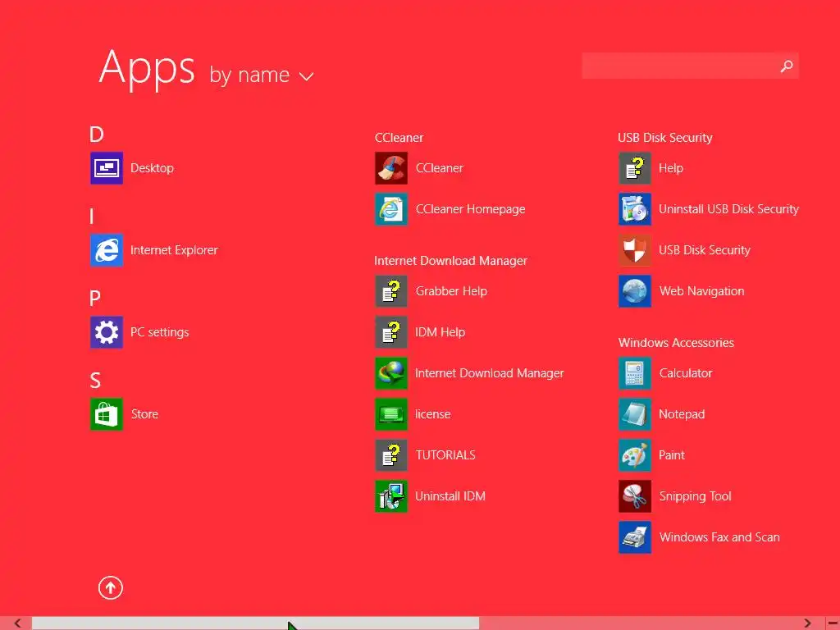Click the scrollbar left arrow
Image resolution: width=840 pixels, height=630 pixels.
point(17,623)
